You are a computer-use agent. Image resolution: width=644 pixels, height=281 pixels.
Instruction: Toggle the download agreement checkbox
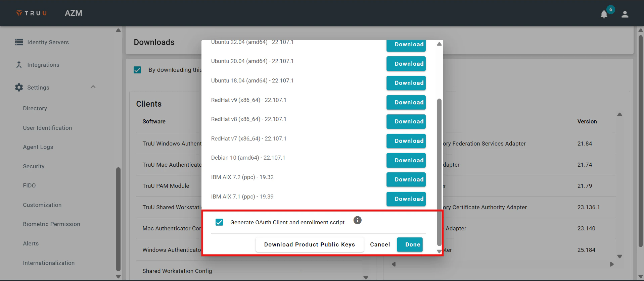(x=137, y=70)
